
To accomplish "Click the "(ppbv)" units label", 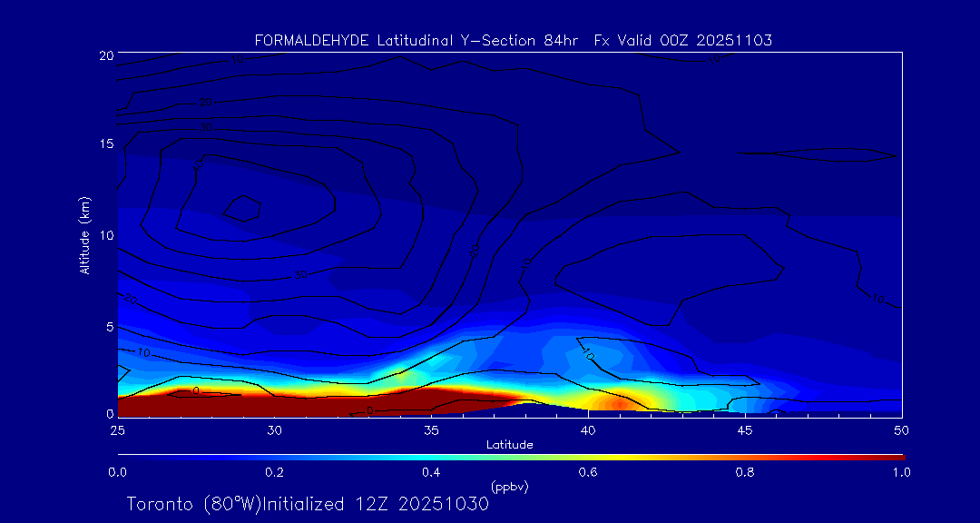I will point(510,487).
